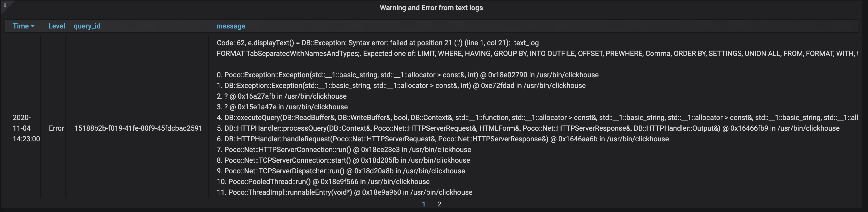Sort by the query_id column header

[x=87, y=26]
